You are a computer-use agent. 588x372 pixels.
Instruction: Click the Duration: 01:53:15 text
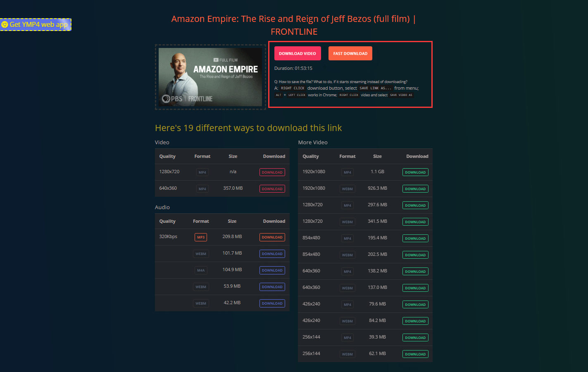pos(293,68)
